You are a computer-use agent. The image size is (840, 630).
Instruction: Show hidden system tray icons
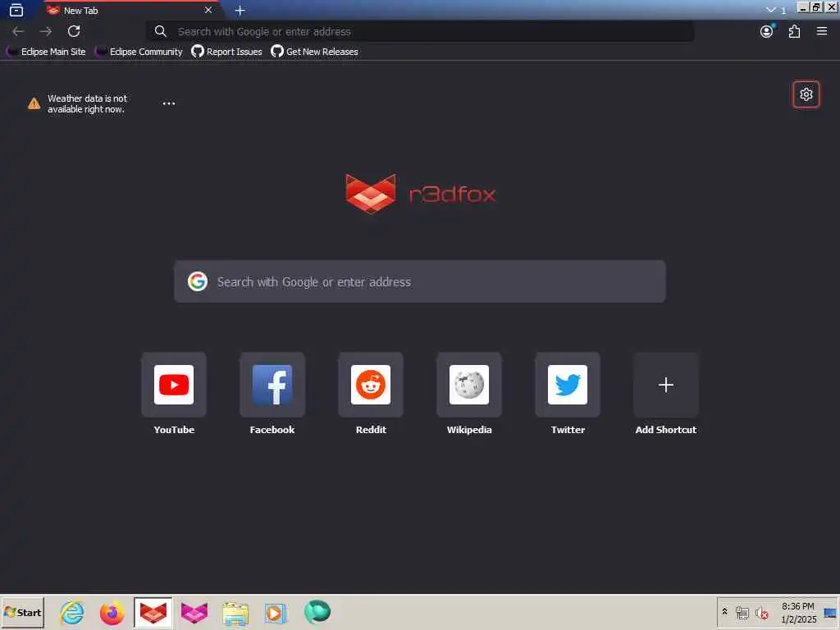[725, 612]
